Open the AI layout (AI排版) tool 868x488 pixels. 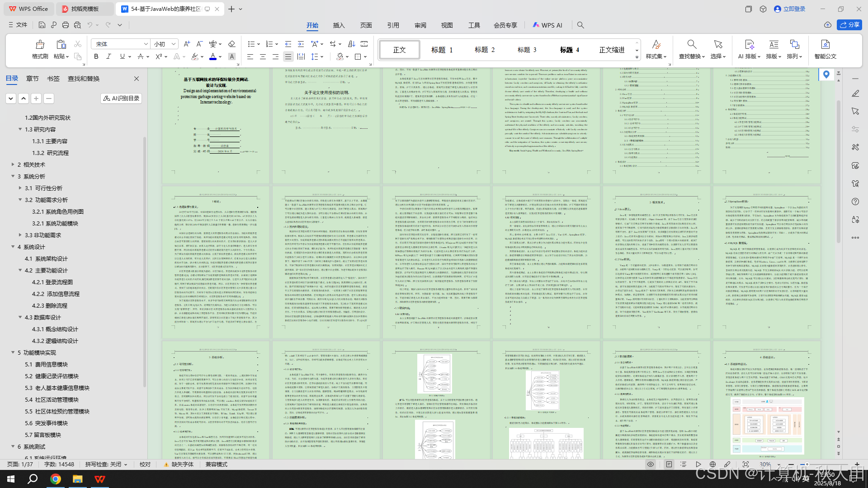point(750,49)
